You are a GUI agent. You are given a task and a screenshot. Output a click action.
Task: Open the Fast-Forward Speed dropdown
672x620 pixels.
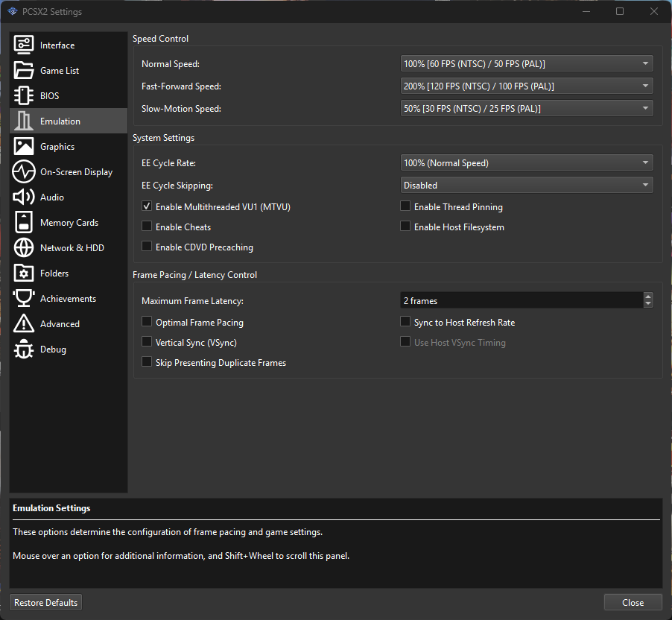(527, 86)
